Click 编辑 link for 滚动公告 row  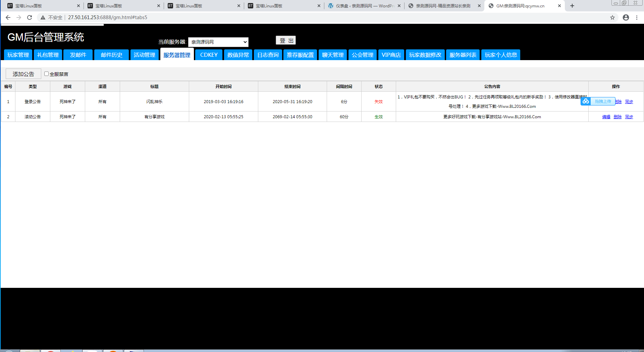point(606,117)
